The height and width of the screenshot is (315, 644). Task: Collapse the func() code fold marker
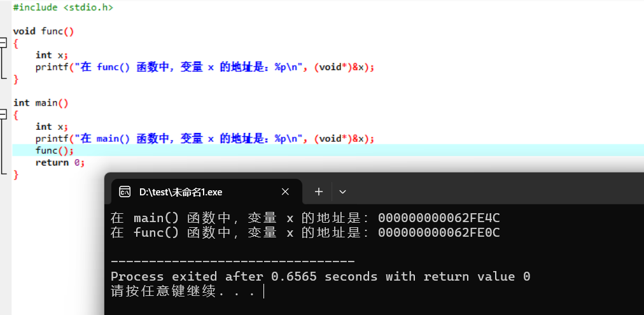(x=3, y=42)
